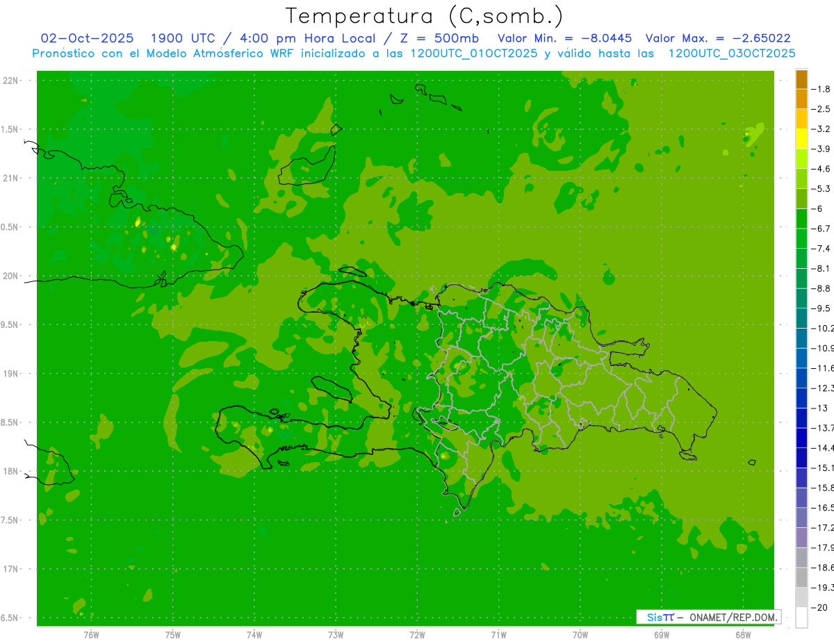Viewport: 834px width, 644px height.
Task: Click the "69W" longitude label
Action: pyautogui.click(x=662, y=635)
